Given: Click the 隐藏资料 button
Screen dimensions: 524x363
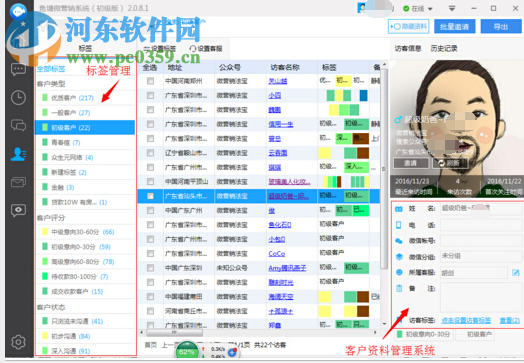Looking at the screenshot, I should pyautogui.click(x=408, y=26).
